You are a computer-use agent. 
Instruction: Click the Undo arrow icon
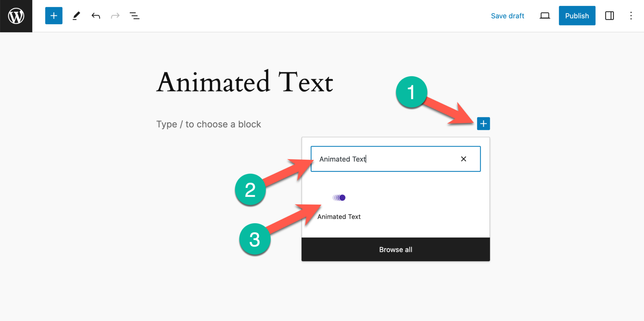[96, 16]
